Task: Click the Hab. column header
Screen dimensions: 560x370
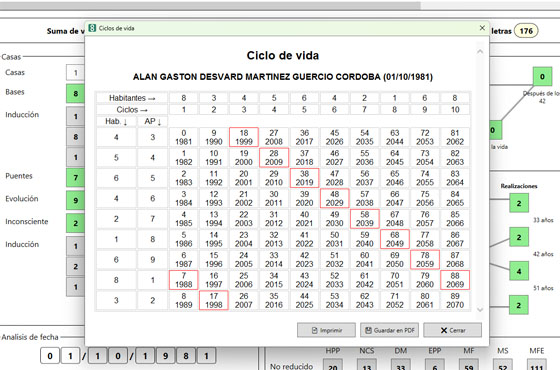Action: coord(116,121)
